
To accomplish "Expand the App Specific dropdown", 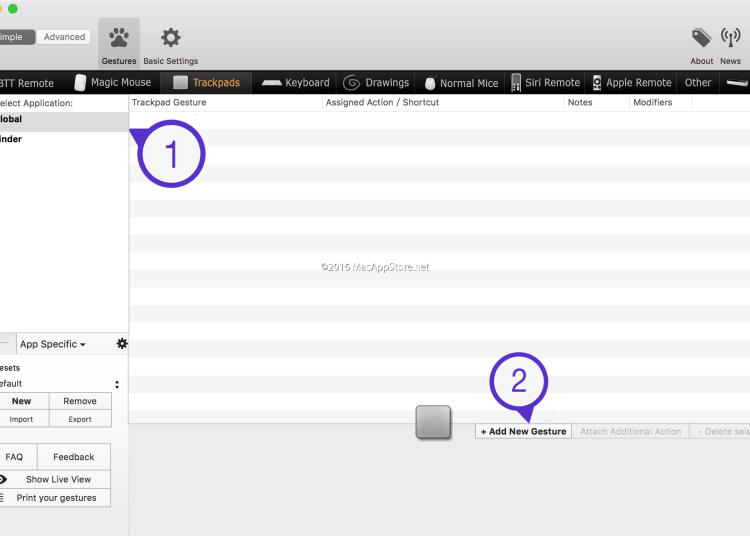I will tap(53, 344).
